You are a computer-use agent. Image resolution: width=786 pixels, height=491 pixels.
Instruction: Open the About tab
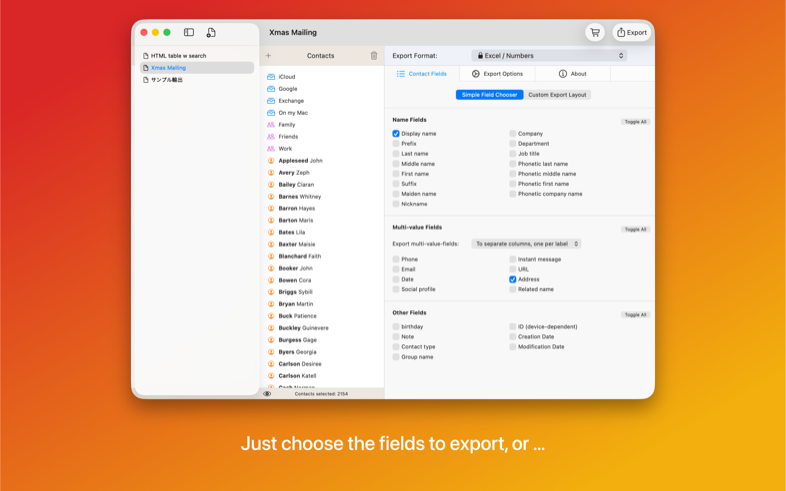coord(572,74)
